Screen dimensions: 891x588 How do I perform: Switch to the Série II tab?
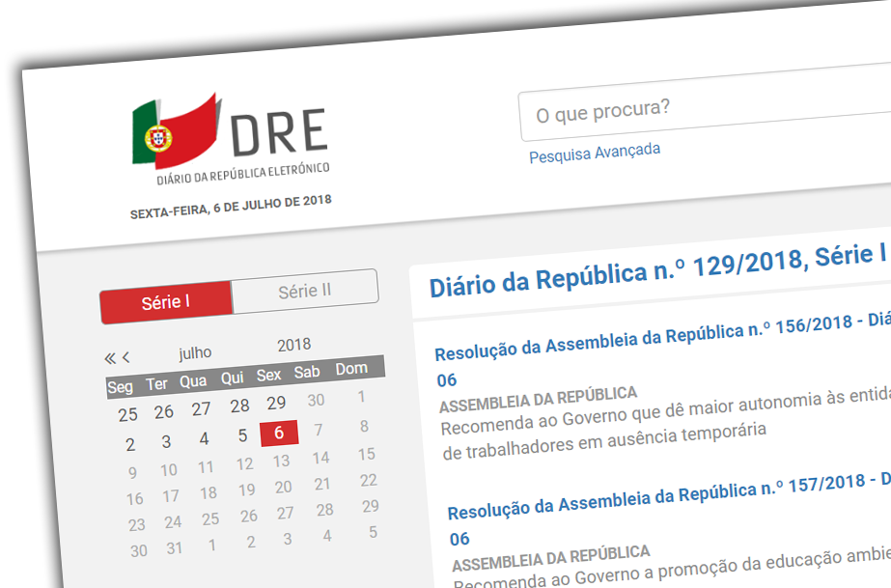[x=305, y=290]
